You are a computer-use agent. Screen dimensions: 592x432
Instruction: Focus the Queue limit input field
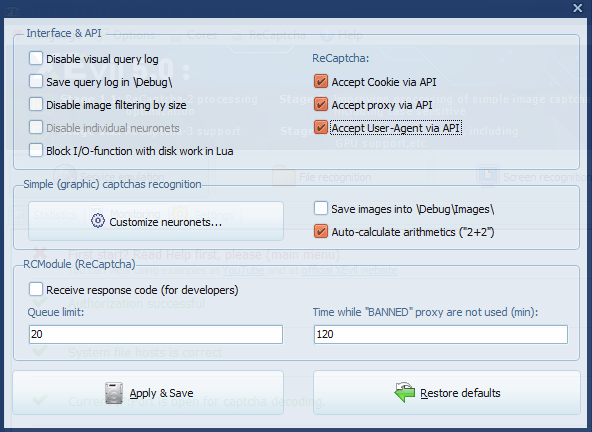pyautogui.click(x=156, y=334)
